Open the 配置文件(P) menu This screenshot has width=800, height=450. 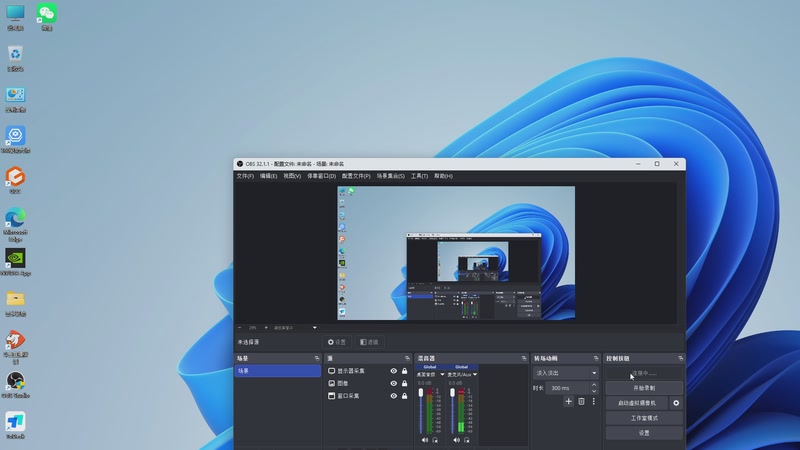tap(356, 176)
